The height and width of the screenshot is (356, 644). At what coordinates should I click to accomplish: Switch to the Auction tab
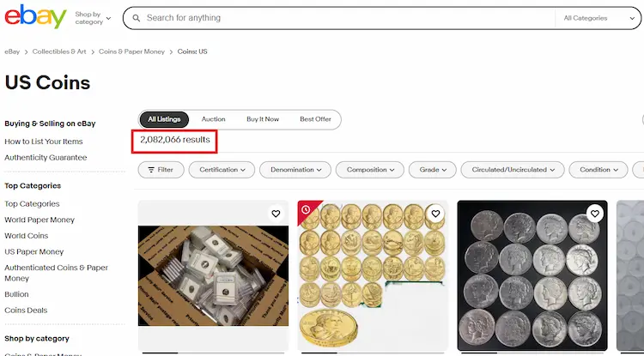coord(213,119)
